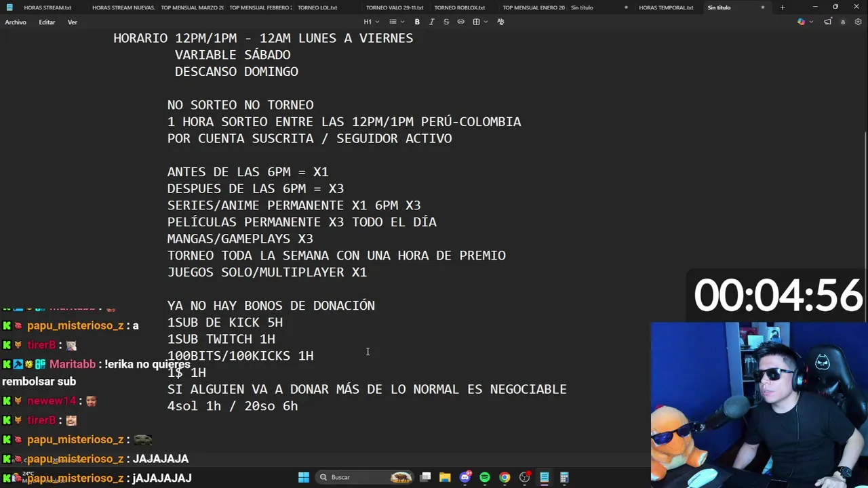Clear formatting with the toolbar icon

(500, 22)
